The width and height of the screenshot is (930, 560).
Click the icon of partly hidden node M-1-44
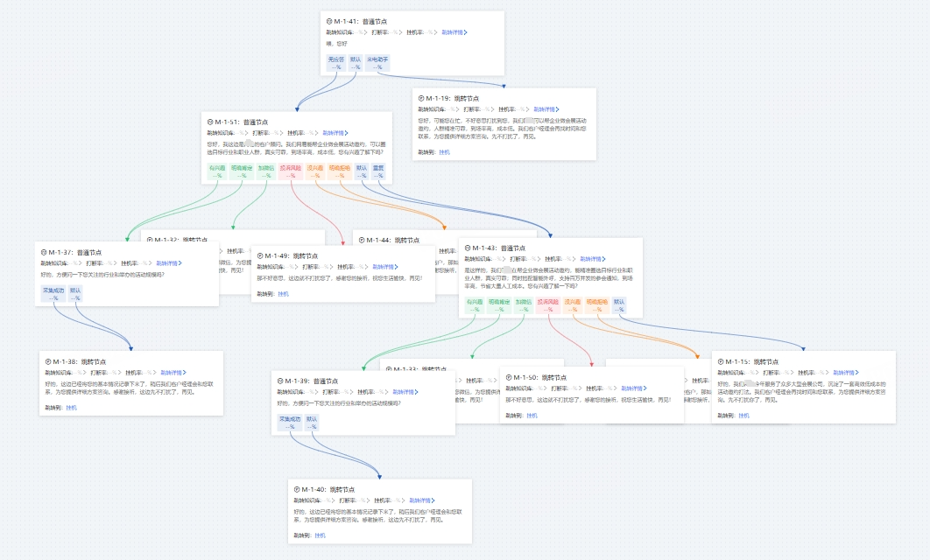coord(361,241)
